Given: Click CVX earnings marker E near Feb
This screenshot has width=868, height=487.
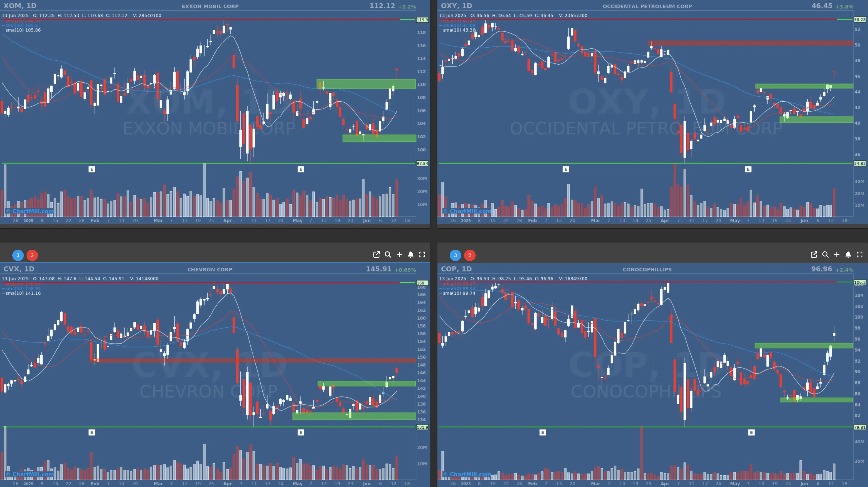Looking at the screenshot, I should [92, 433].
